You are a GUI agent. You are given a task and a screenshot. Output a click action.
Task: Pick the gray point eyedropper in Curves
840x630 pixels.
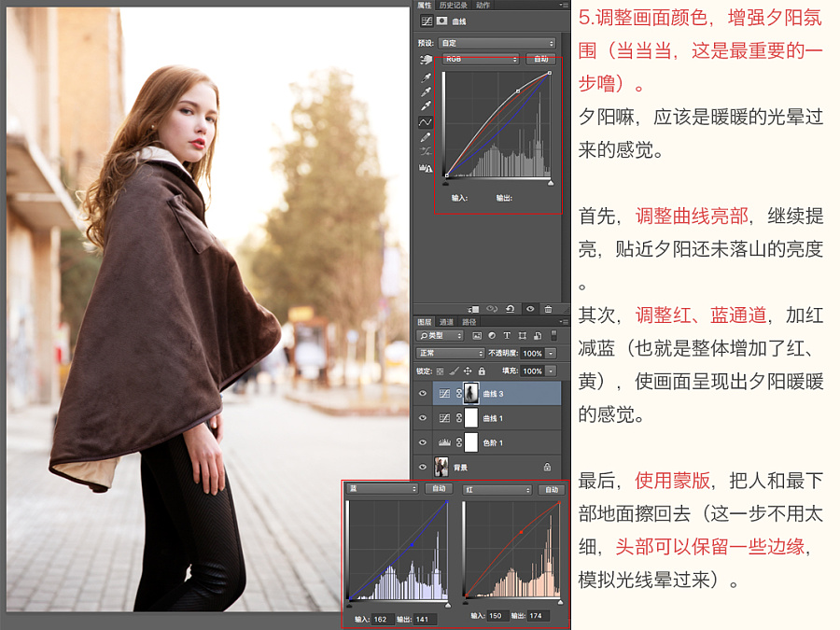[426, 92]
